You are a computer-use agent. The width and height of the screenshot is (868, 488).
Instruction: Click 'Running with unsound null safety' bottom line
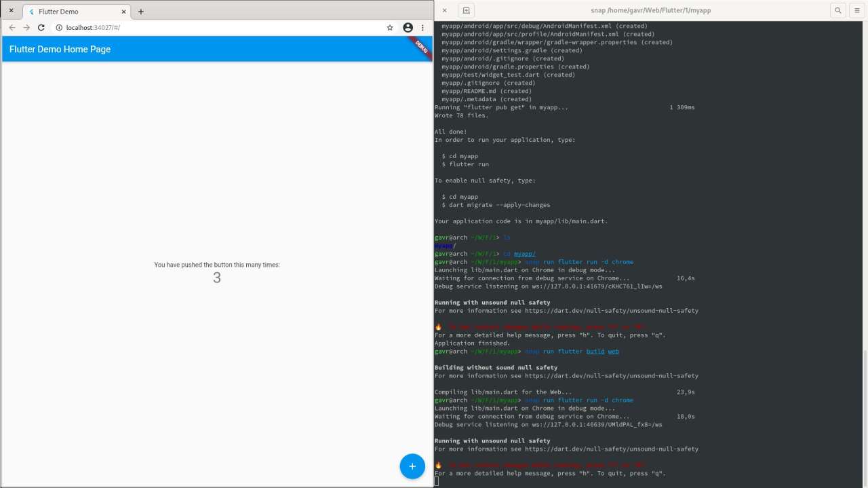pyautogui.click(x=492, y=440)
